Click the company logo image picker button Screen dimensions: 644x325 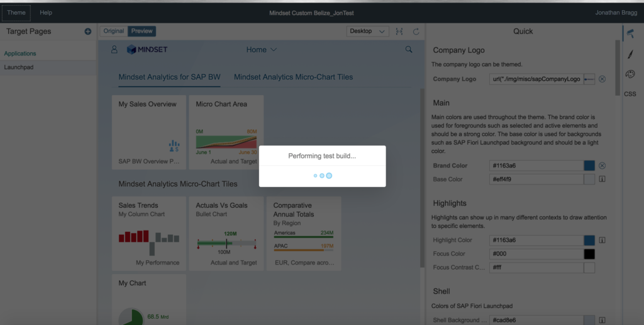pos(589,79)
